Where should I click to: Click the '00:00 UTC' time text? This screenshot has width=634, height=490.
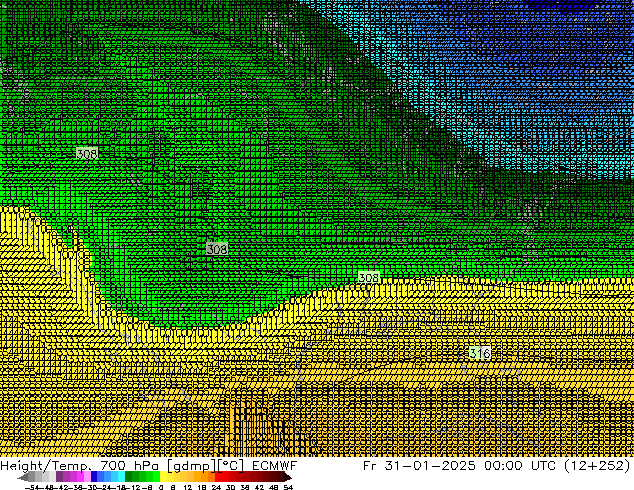pos(521,466)
